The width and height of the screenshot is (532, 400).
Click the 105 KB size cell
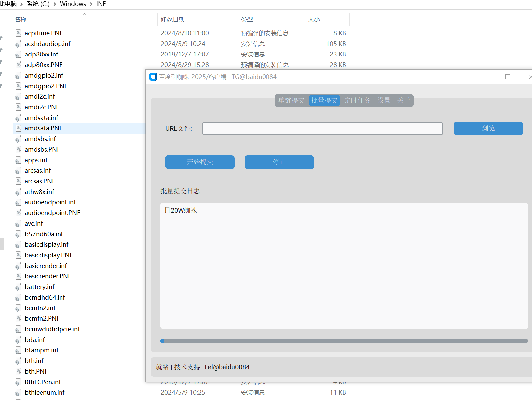[336, 44]
